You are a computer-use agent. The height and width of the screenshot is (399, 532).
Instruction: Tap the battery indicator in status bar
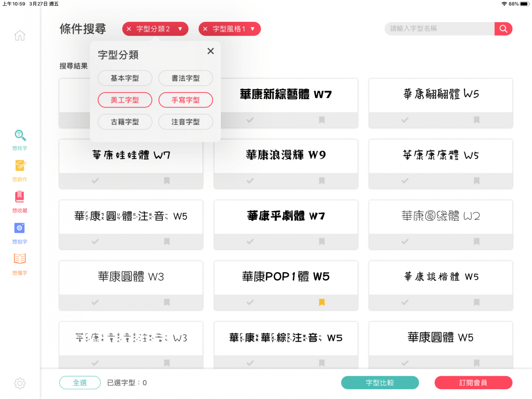pyautogui.click(x=525, y=4)
